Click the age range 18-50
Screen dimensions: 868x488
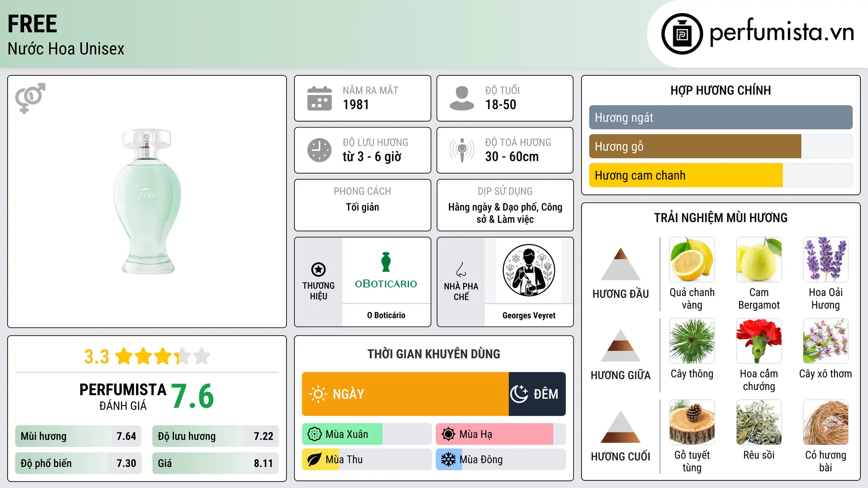pos(501,105)
